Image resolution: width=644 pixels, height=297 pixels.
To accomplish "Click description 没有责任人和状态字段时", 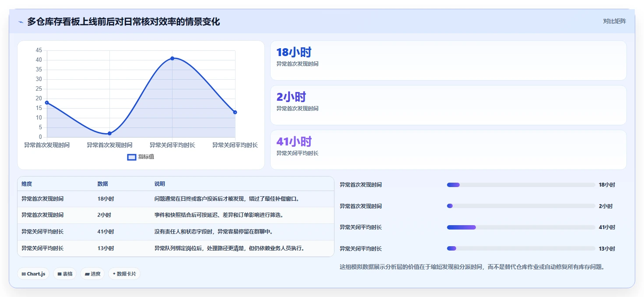I will (214, 232).
